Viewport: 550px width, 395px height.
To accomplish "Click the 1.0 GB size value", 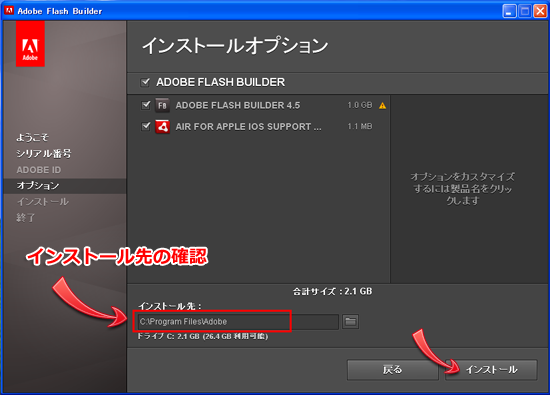I will tap(360, 105).
